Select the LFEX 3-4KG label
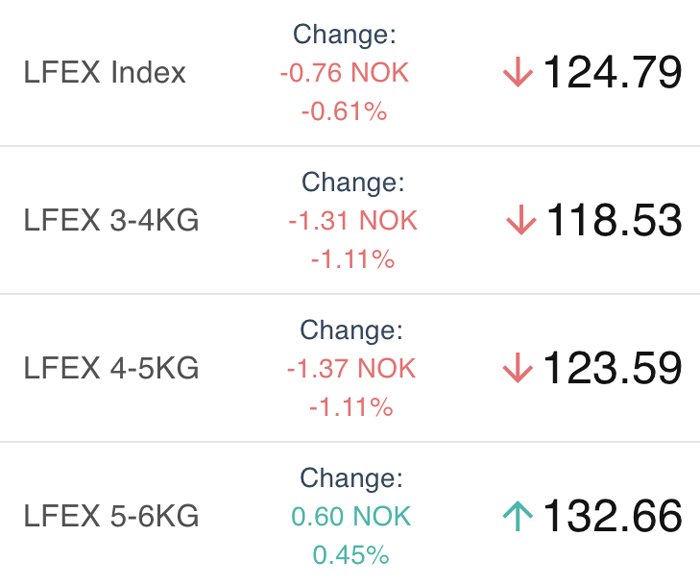This screenshot has height=585, width=700. point(111,220)
